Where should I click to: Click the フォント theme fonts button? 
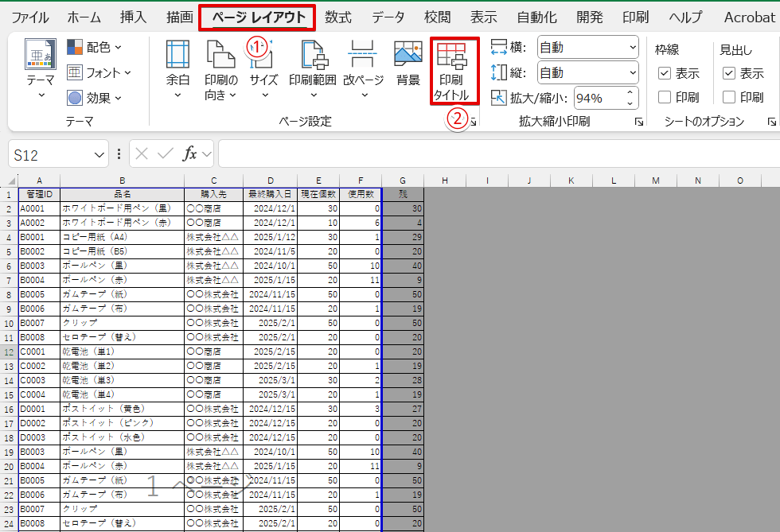coord(99,73)
